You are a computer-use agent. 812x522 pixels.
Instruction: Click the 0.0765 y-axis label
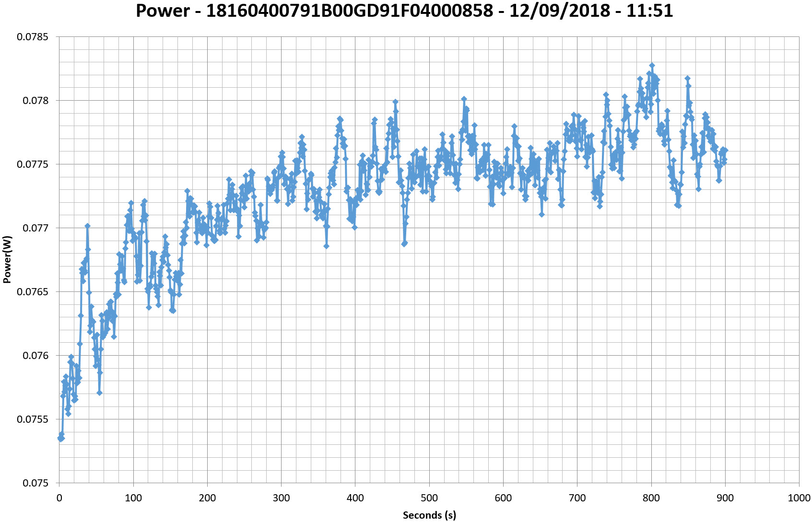(33, 292)
